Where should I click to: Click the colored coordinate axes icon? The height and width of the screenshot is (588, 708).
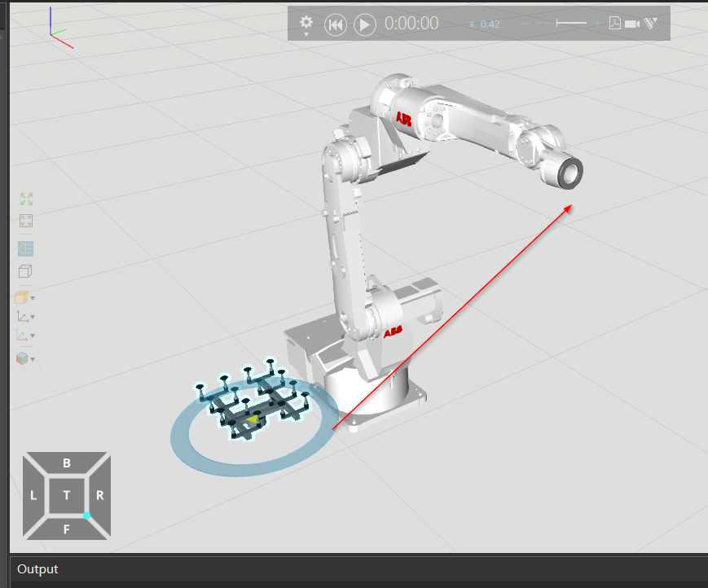coord(22,336)
